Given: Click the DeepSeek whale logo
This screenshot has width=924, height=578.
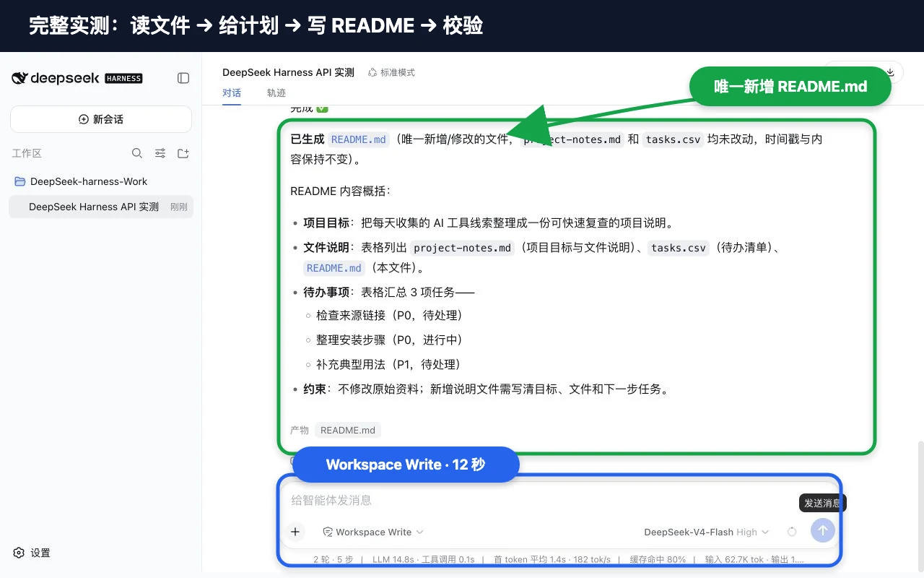Looking at the screenshot, I should point(19,78).
